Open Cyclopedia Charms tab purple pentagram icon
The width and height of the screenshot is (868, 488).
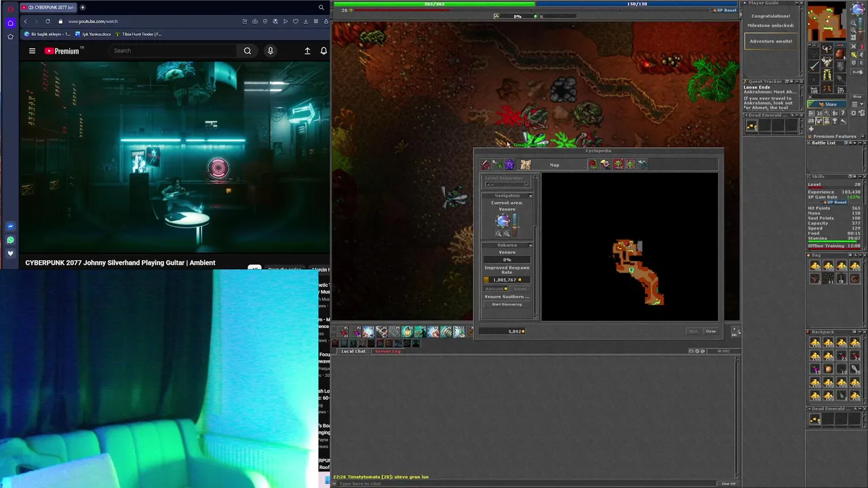coord(509,165)
